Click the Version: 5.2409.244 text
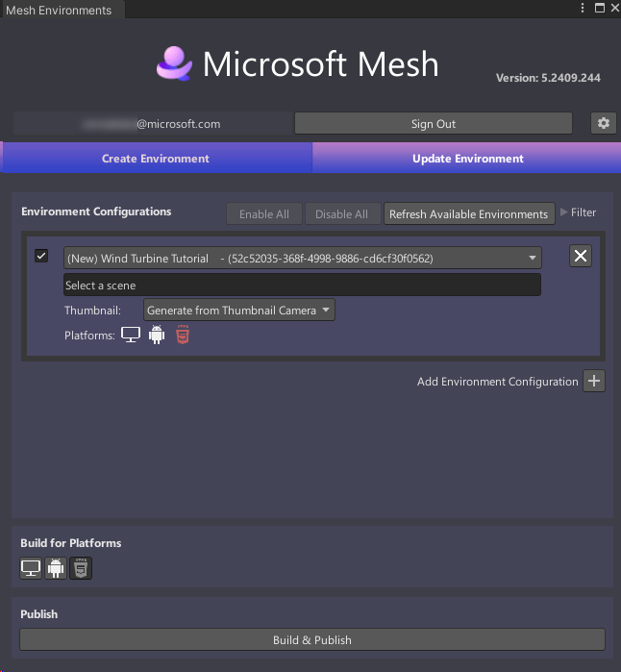This screenshot has width=621, height=672. [548, 78]
